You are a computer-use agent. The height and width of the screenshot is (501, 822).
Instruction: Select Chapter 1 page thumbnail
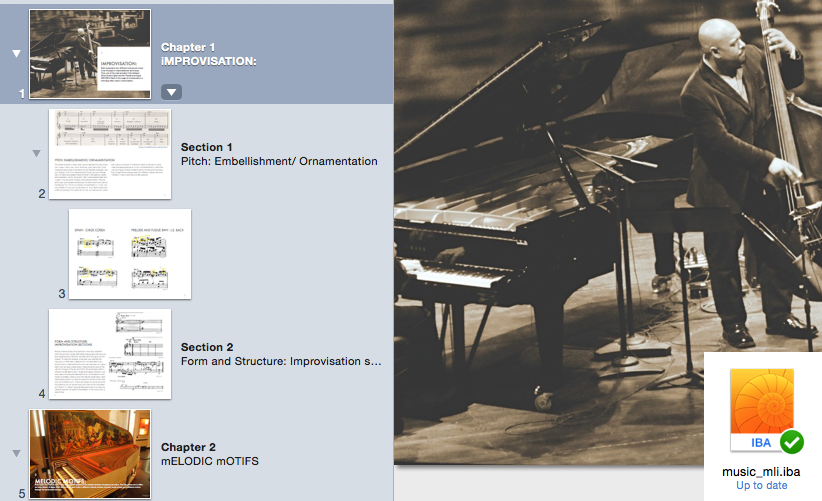click(x=90, y=54)
